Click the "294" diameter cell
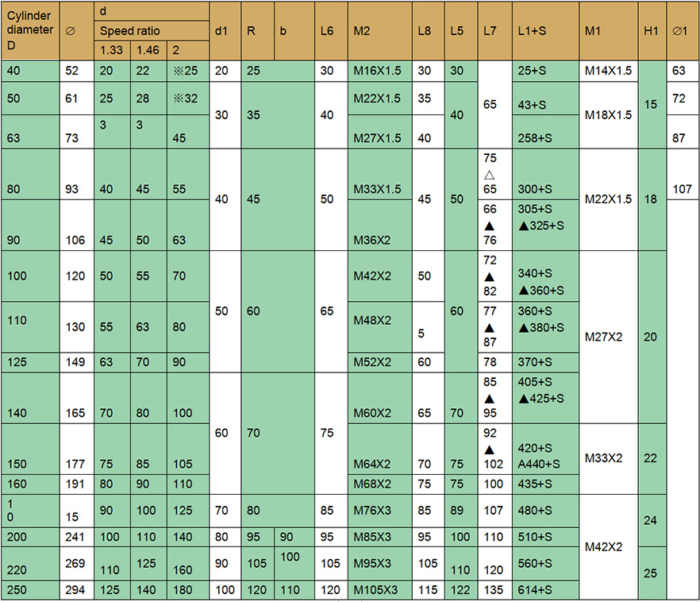Viewport: 700px width, 602px height. 77,590
